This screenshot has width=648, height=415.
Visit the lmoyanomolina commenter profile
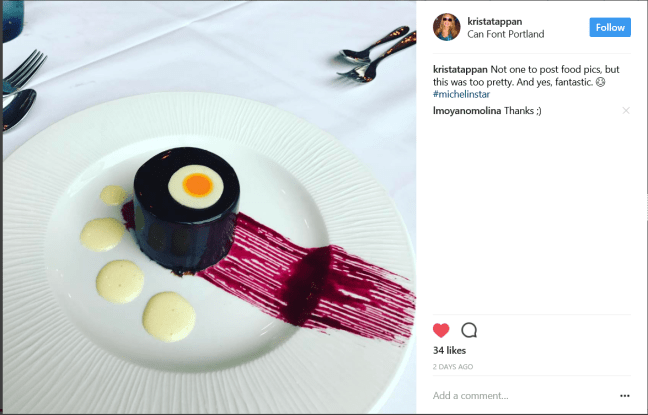(x=467, y=111)
